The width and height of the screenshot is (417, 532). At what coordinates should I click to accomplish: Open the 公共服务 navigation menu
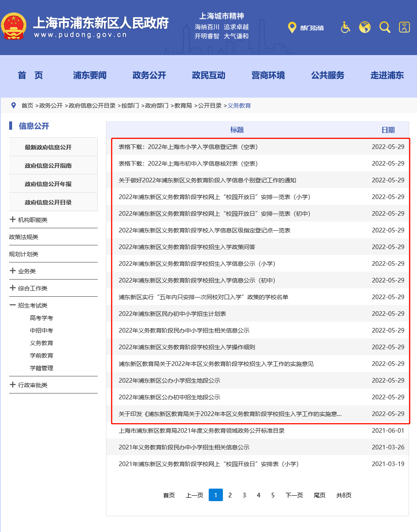click(327, 76)
